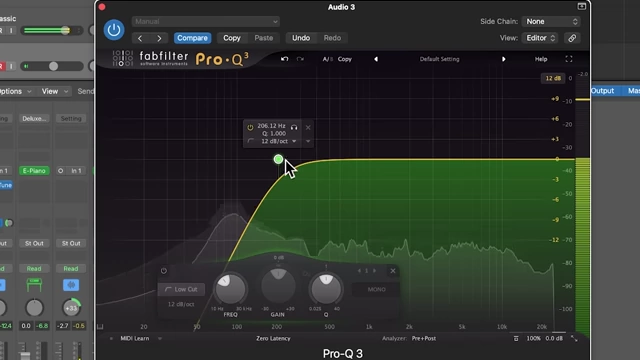Go to previous preset with left chevron
This screenshot has width=640, height=360.
coord(140,38)
